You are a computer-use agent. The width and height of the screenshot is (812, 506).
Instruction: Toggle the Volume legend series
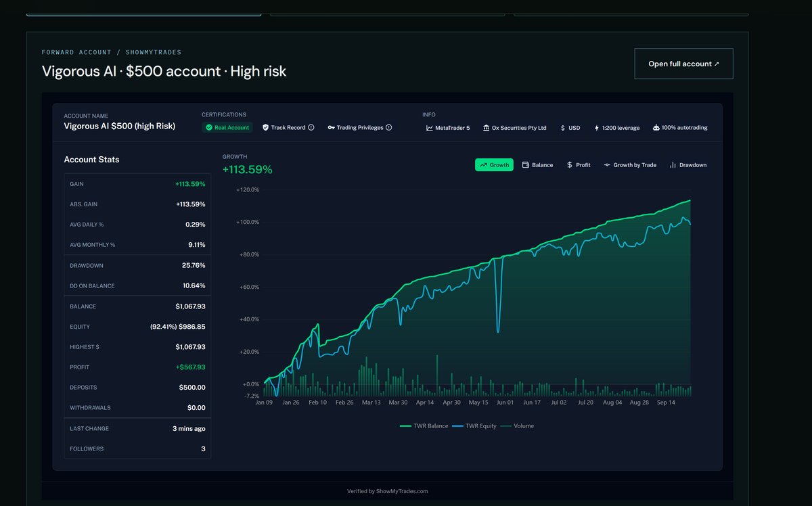(518, 426)
